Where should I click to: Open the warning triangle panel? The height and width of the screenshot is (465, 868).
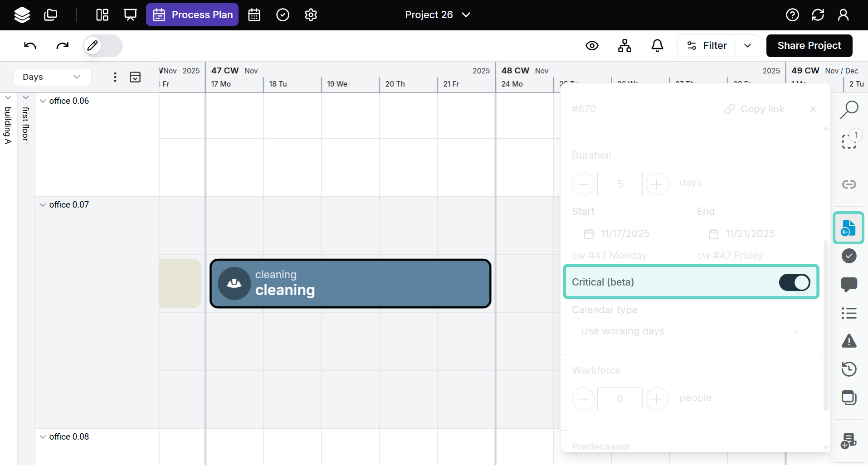pyautogui.click(x=849, y=341)
